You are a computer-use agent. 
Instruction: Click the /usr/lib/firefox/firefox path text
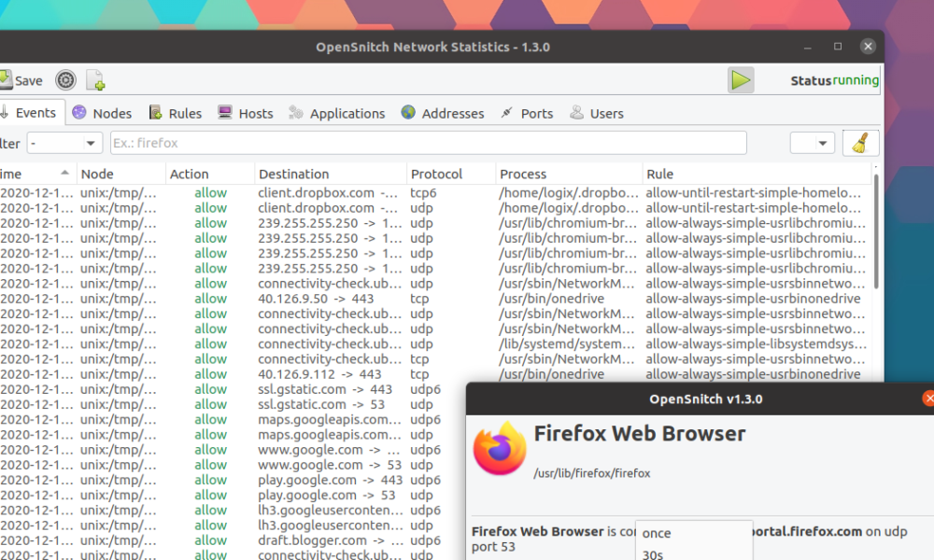pos(591,473)
